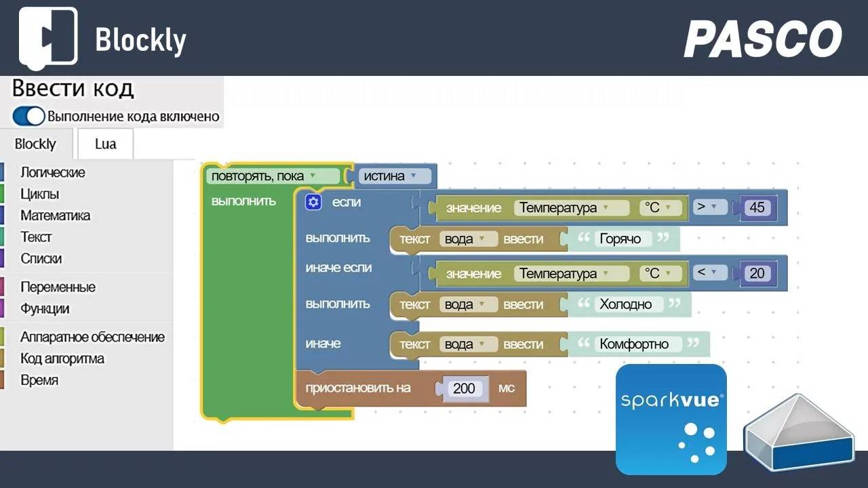Click the 200 ms delay field
The height and width of the screenshot is (488, 868).
tap(465, 388)
